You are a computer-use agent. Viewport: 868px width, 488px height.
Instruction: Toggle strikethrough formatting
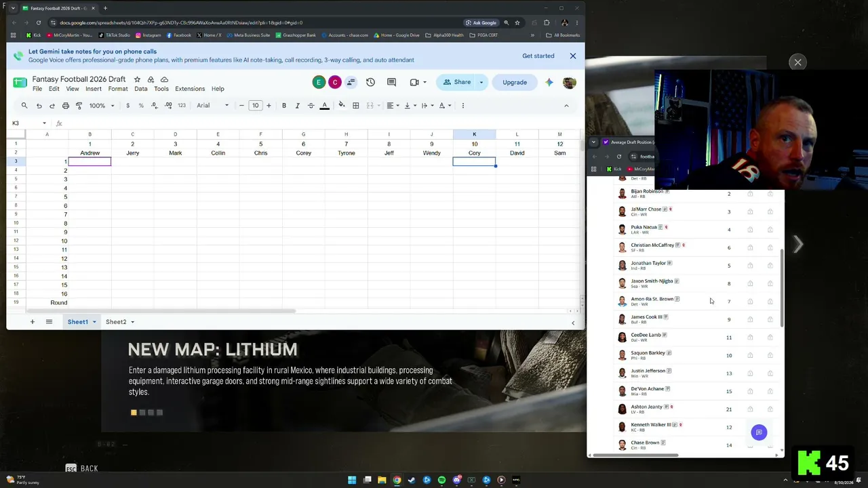click(x=311, y=105)
